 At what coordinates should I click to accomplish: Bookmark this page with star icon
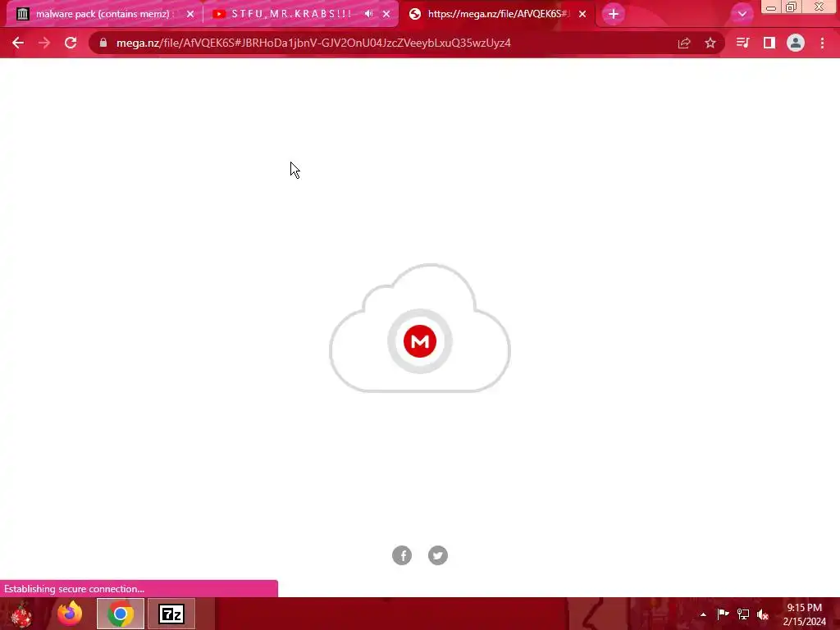[x=710, y=43]
